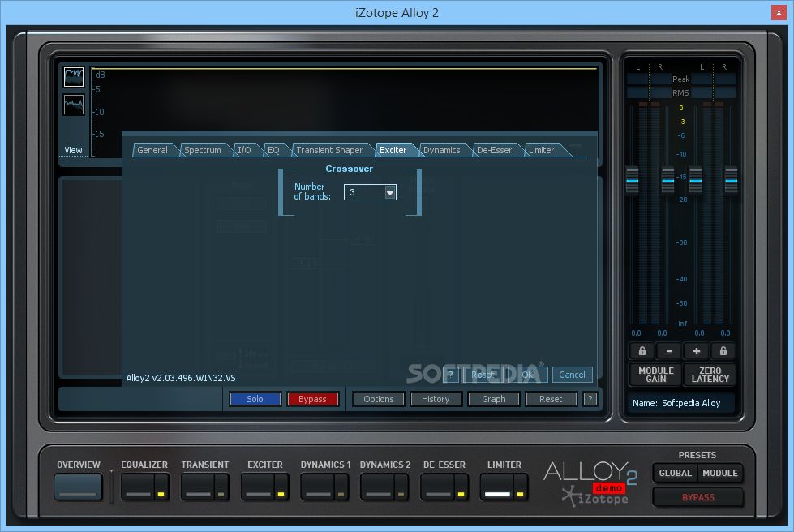Select the Exciter options tab
This screenshot has width=794, height=532.
pyautogui.click(x=393, y=150)
